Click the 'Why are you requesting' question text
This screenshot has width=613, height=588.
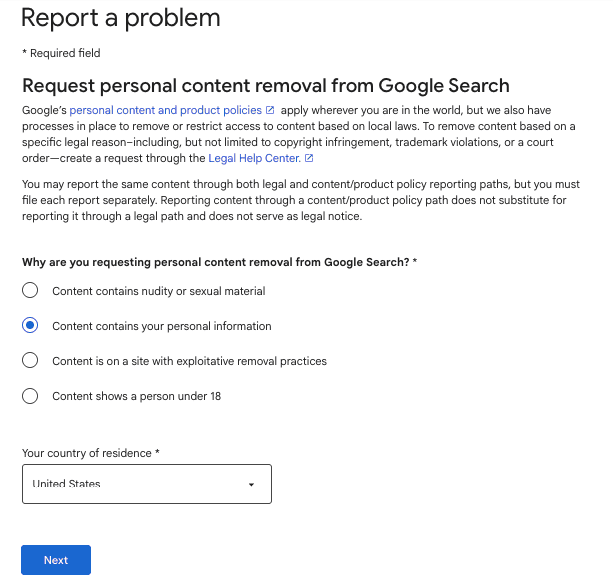(x=219, y=262)
